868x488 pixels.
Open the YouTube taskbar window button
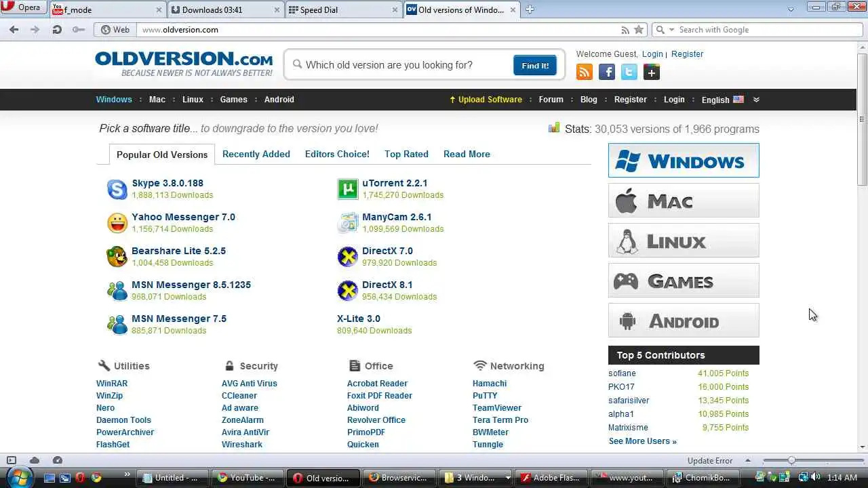248,478
